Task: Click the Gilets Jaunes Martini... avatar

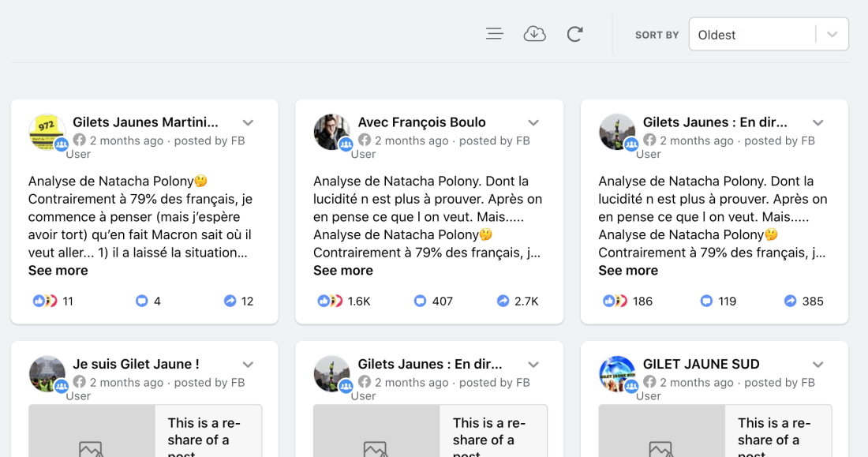Action: pyautogui.click(x=47, y=132)
